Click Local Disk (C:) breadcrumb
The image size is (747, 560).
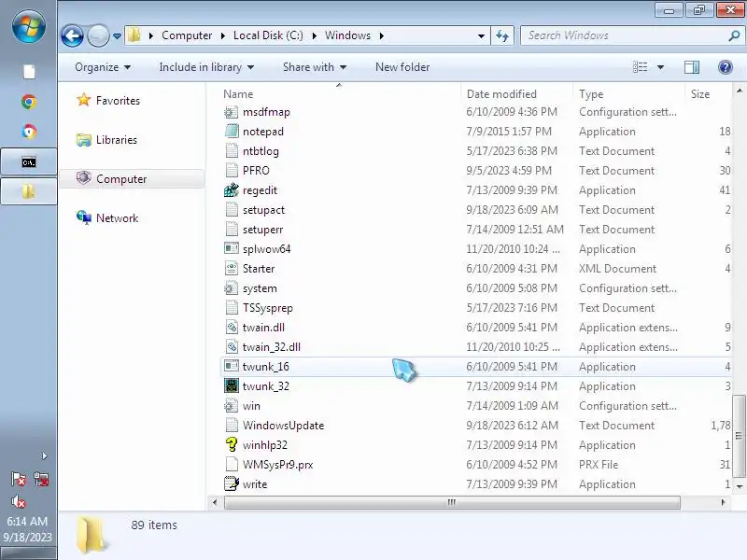tap(268, 35)
